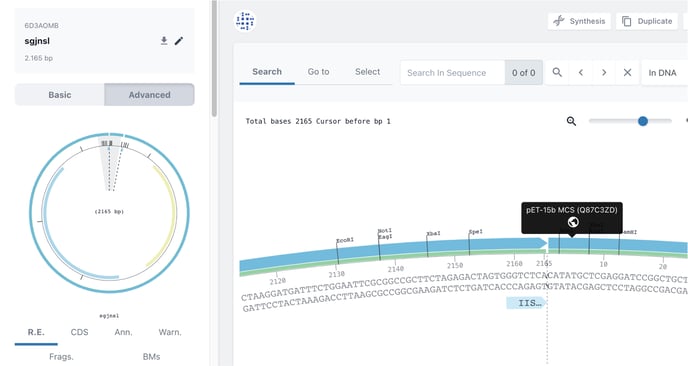
Task: Focus the Search In Sequence field
Action: pyautogui.click(x=452, y=72)
